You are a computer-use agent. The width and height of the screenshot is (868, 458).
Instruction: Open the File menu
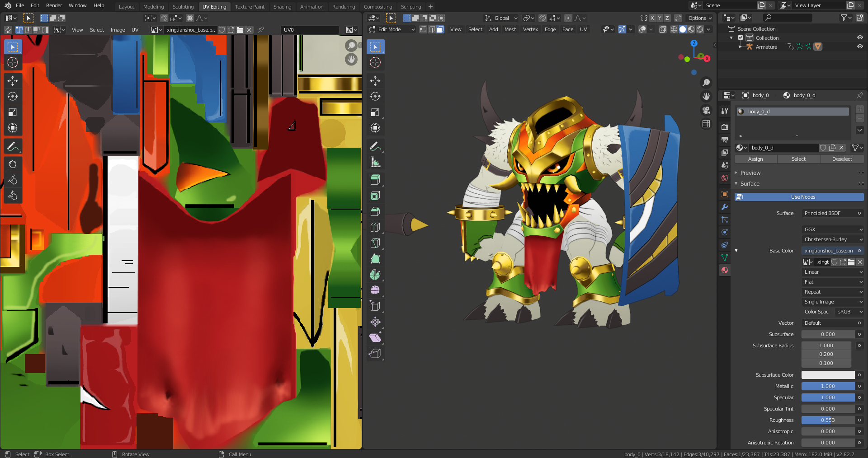coord(20,5)
